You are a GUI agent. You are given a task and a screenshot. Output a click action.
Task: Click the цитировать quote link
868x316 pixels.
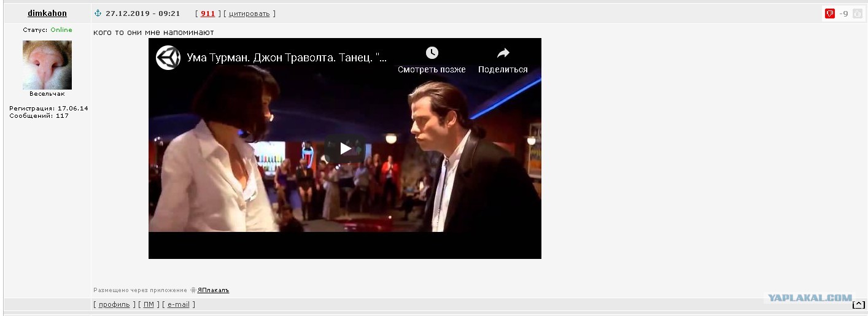pos(249,13)
